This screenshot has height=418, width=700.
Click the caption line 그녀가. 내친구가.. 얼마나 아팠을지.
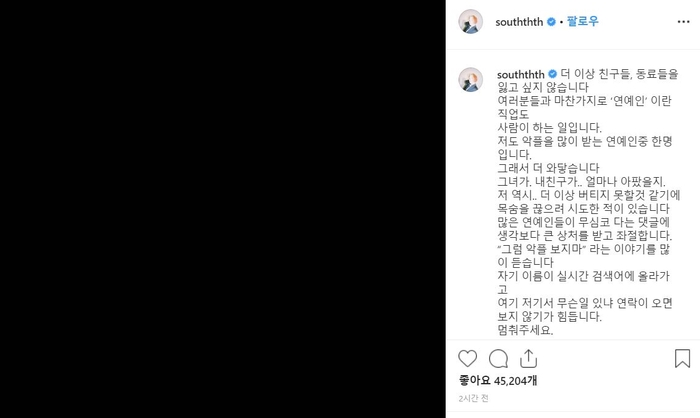(581, 182)
